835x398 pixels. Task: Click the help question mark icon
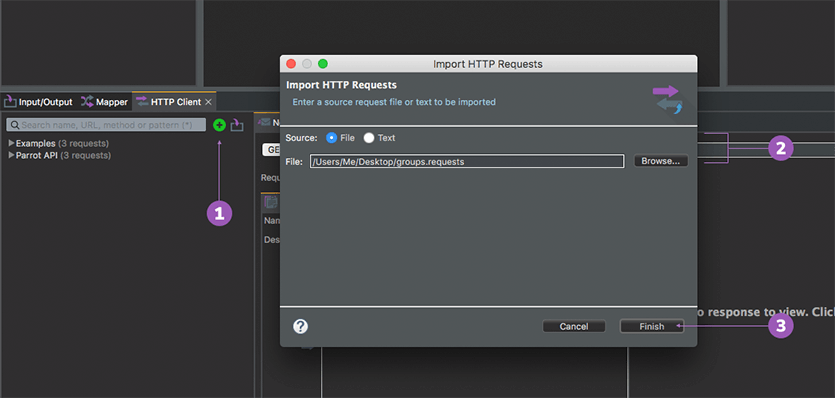tap(300, 327)
